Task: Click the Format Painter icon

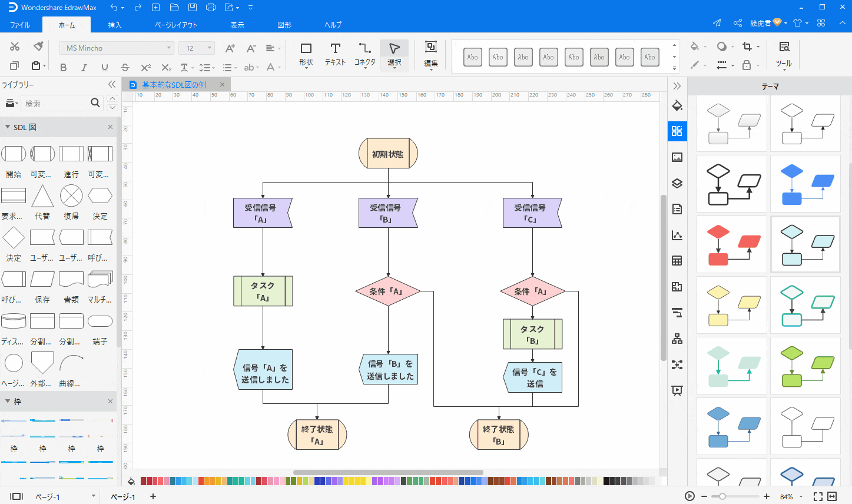Action: click(x=38, y=47)
